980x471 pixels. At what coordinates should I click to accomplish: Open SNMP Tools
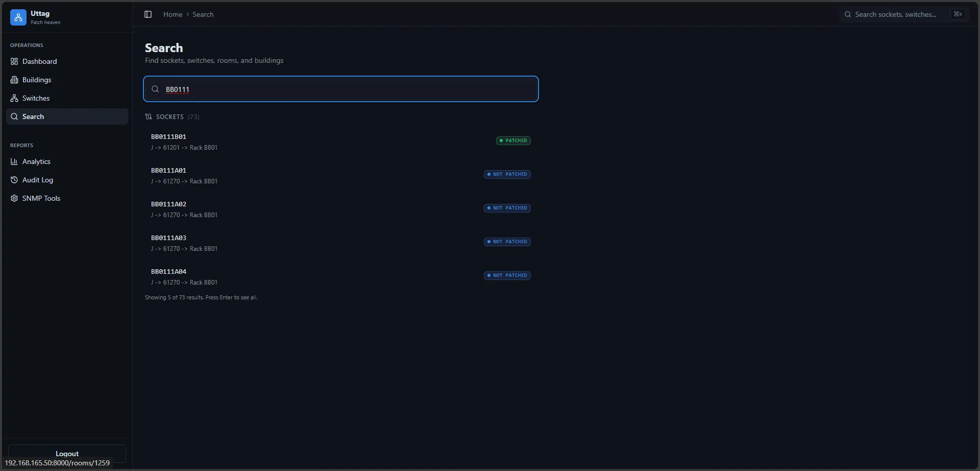click(x=67, y=198)
